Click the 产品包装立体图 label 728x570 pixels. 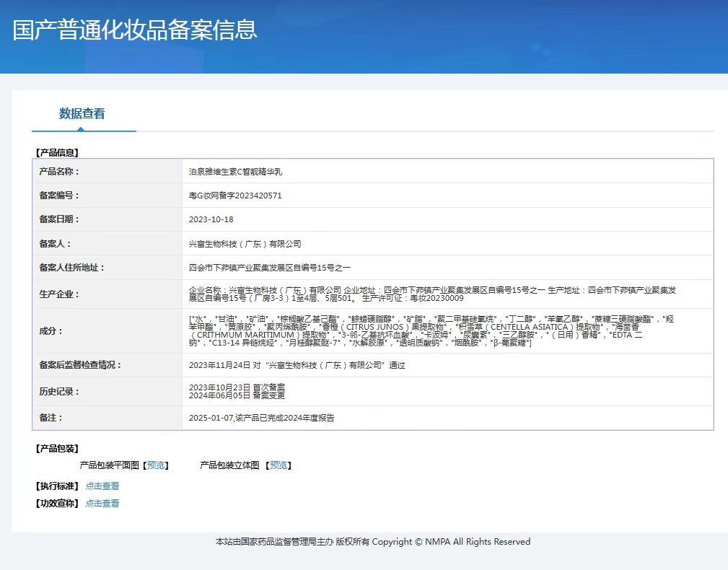click(x=230, y=465)
